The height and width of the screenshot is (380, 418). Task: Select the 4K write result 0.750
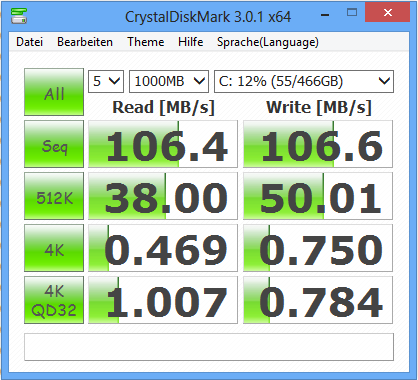318,248
